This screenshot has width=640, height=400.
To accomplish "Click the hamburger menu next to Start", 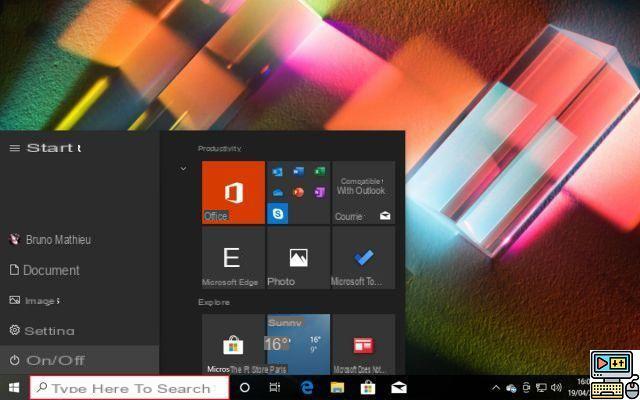I will (x=15, y=148).
